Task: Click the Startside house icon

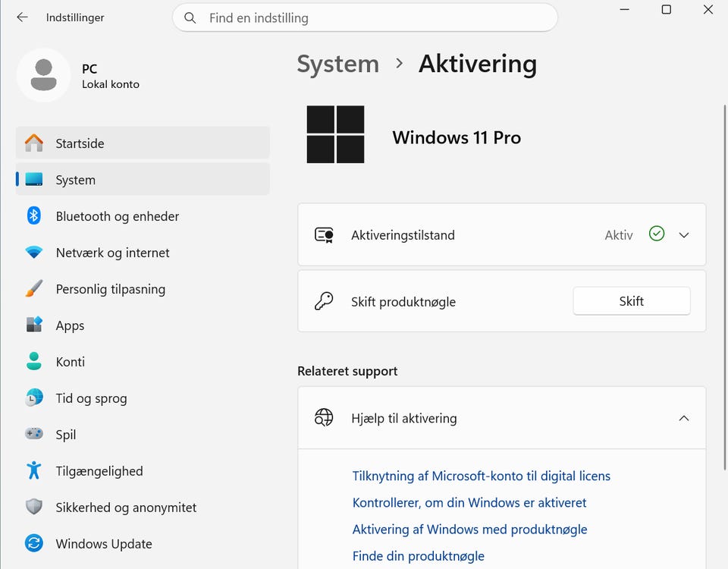Action: [34, 143]
